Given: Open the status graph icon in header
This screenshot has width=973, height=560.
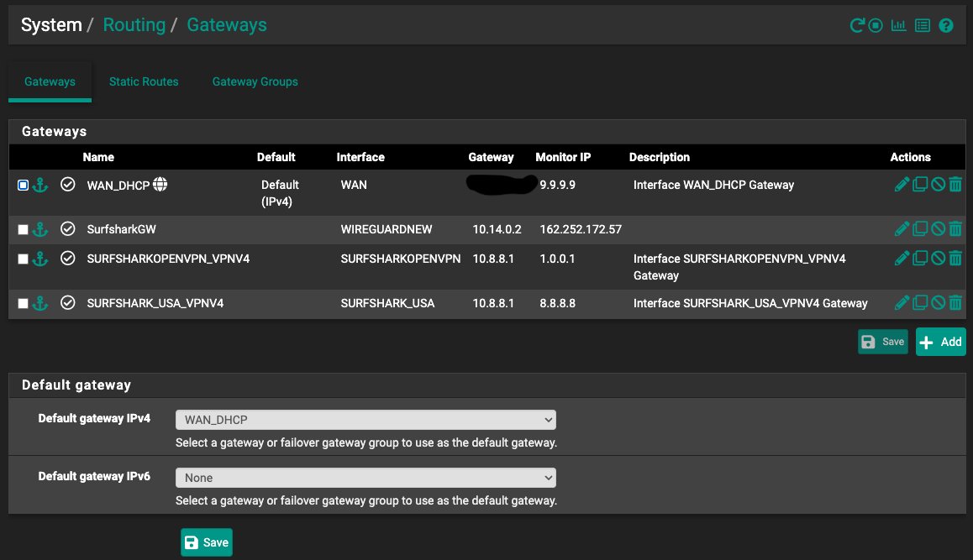Looking at the screenshot, I should (x=898, y=25).
